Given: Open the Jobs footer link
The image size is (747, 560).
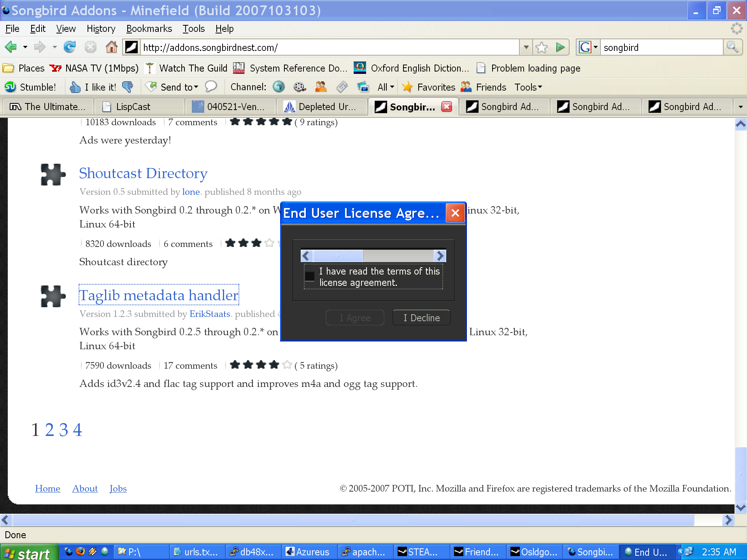Looking at the screenshot, I should coord(118,488).
